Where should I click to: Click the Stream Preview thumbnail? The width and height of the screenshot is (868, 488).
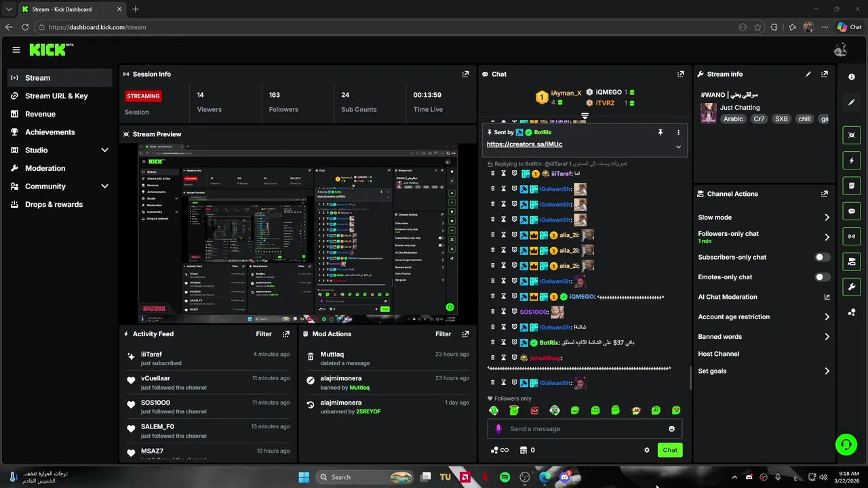pyautogui.click(x=298, y=233)
